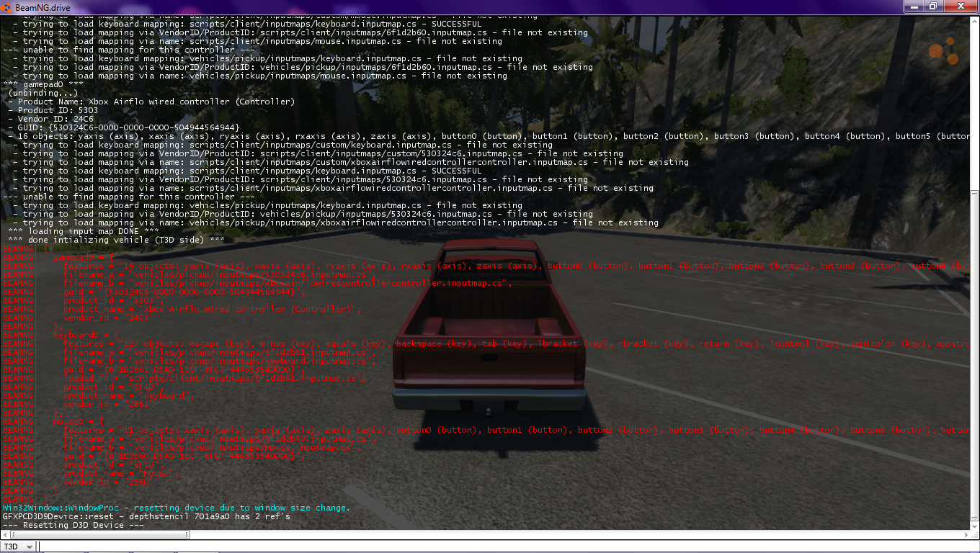Click the vertical scrollbar down arrow
Image resolution: width=980 pixels, height=553 pixels.
(974, 526)
